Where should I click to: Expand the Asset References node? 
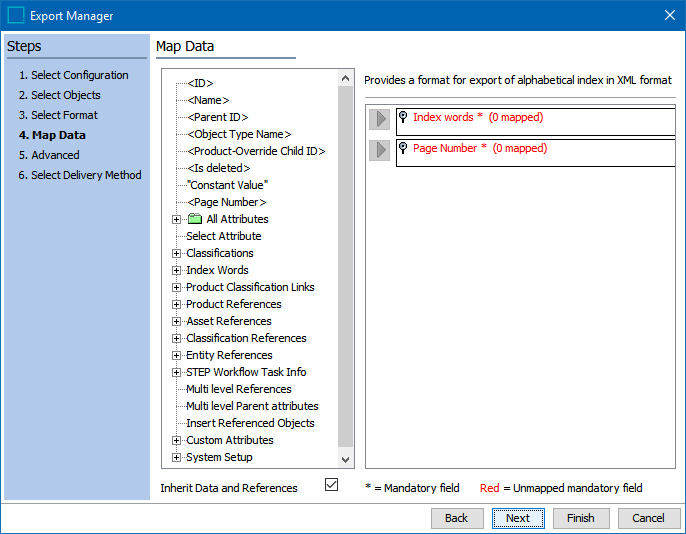[x=177, y=321]
